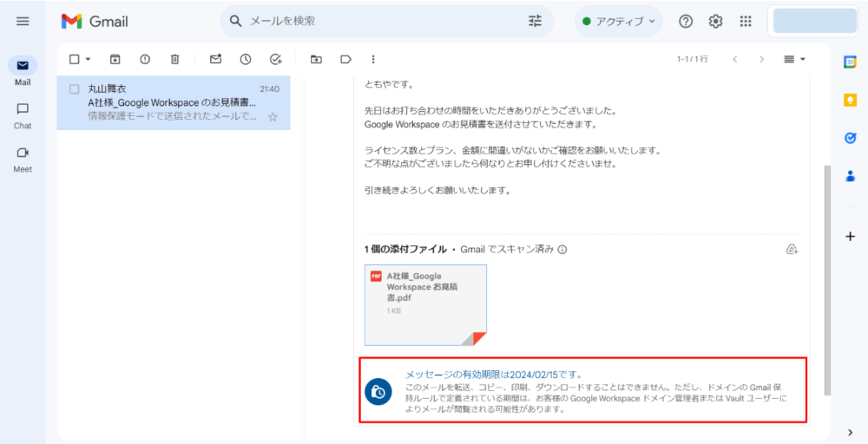Screen dimensions: 868x444
Task: Click the scanned by Gmail info icon
Action: (562, 250)
